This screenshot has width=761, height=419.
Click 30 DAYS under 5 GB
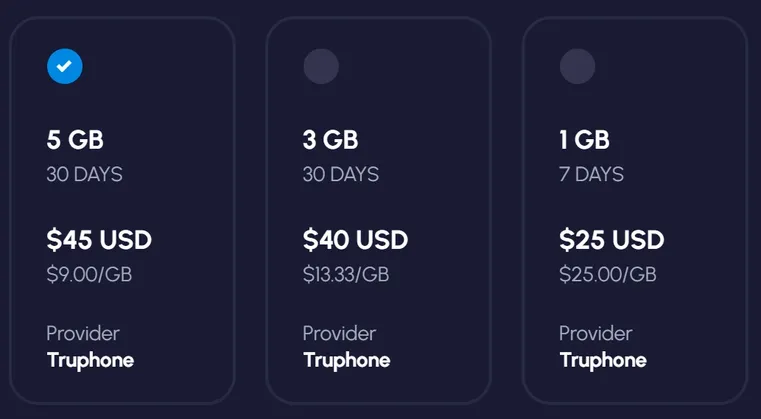(x=84, y=174)
